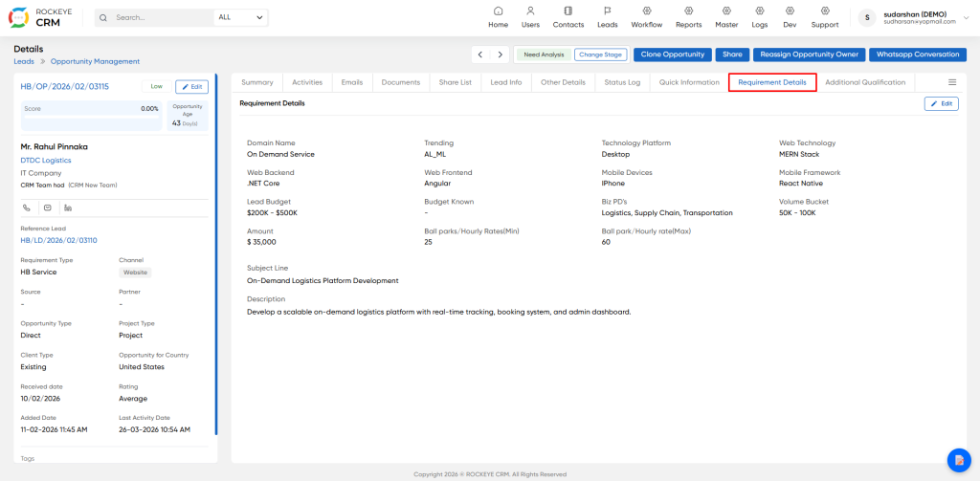This screenshot has width=980, height=481.
Task: Open Whatsapp Conversation button
Action: coord(917,55)
